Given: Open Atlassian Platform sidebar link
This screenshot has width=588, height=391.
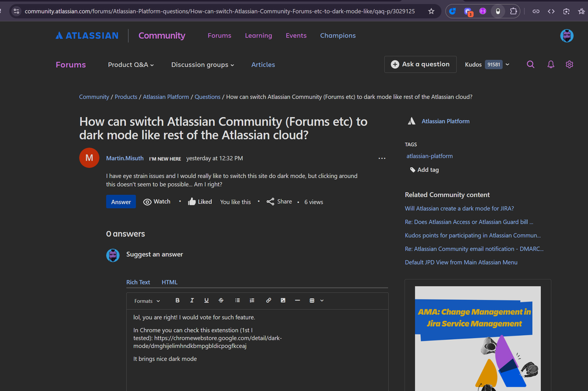Looking at the screenshot, I should (445, 121).
